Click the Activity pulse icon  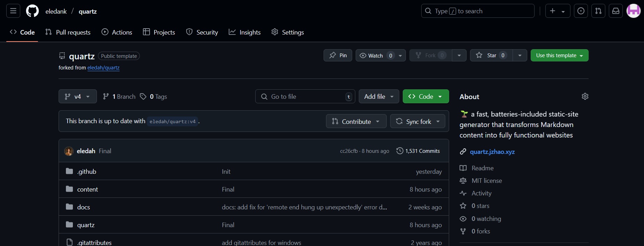[463, 193]
